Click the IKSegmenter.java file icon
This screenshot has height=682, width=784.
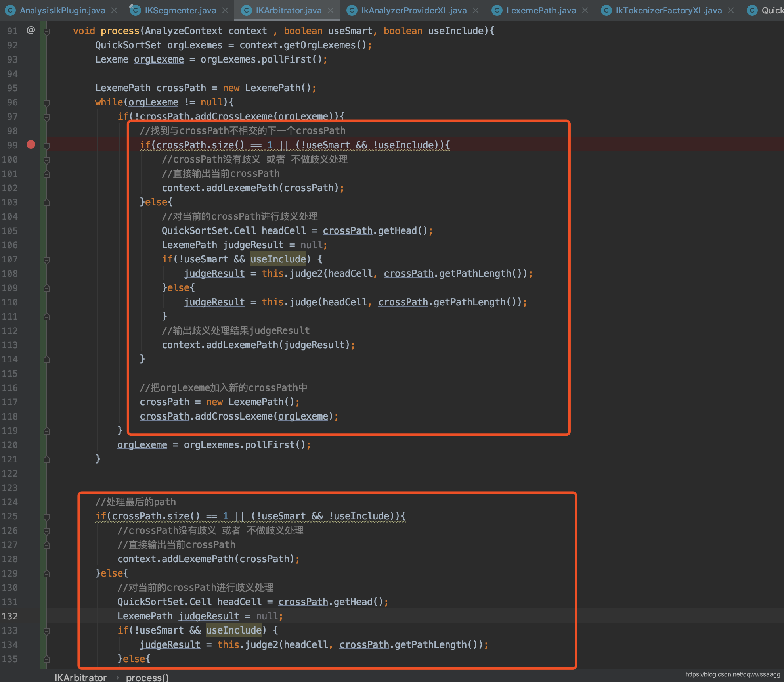pos(135,10)
